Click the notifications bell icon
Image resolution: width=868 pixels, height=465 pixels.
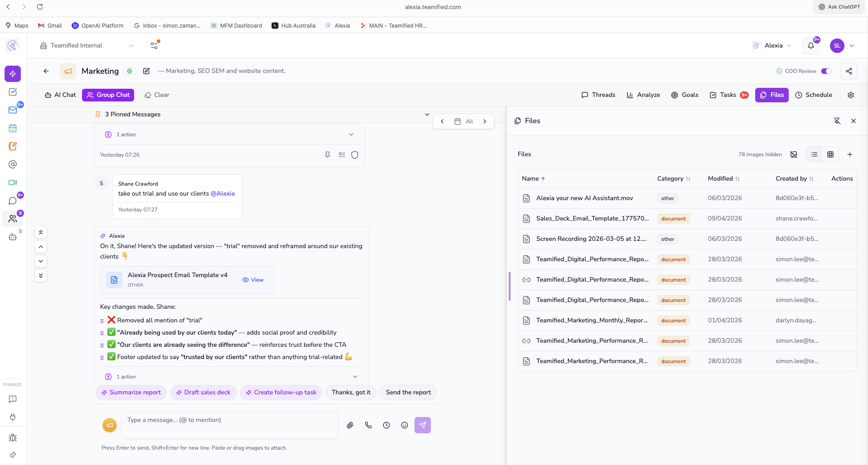810,46
